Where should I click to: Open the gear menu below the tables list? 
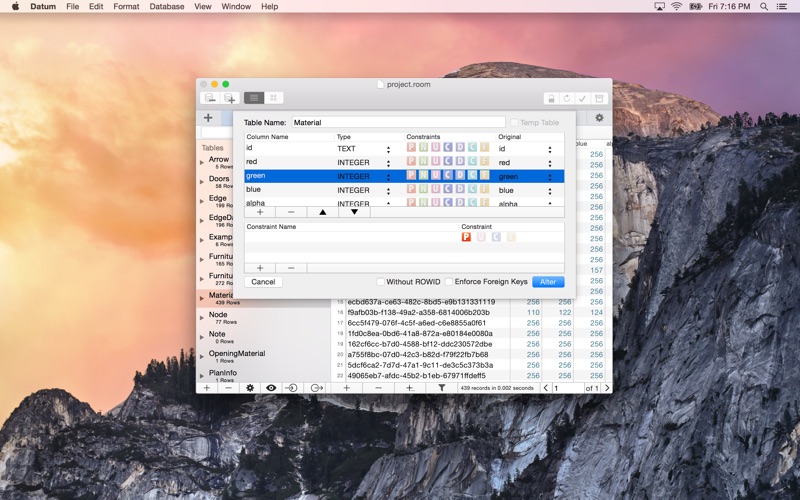coord(250,388)
